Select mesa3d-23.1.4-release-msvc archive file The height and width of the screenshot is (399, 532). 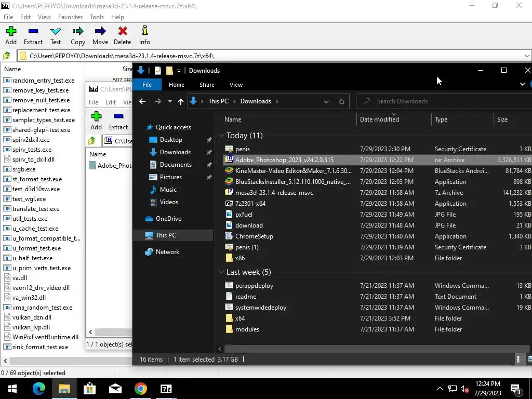[x=274, y=193]
